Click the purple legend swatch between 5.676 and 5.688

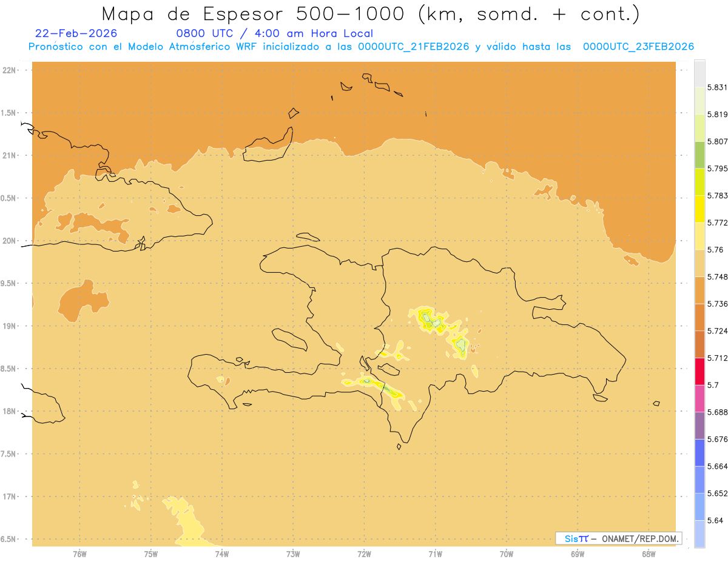tap(699, 426)
